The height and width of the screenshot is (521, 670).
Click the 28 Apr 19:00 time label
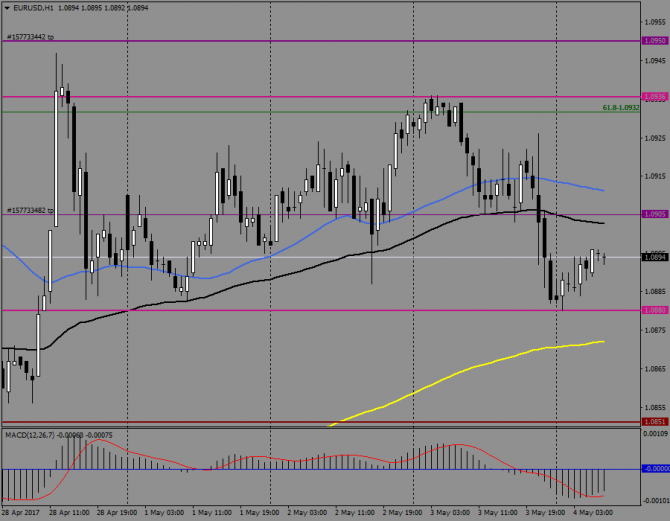pos(117,512)
